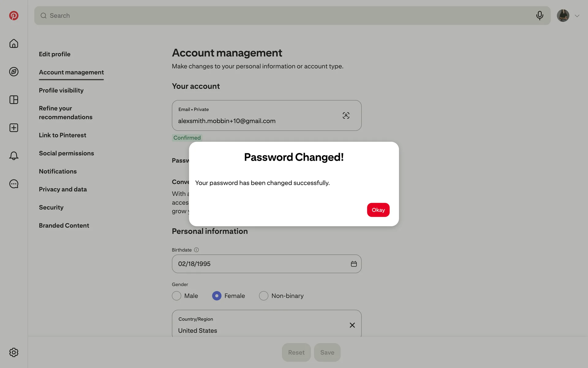Open the messages chat icon
Screen dimensions: 588x368
tap(13, 184)
